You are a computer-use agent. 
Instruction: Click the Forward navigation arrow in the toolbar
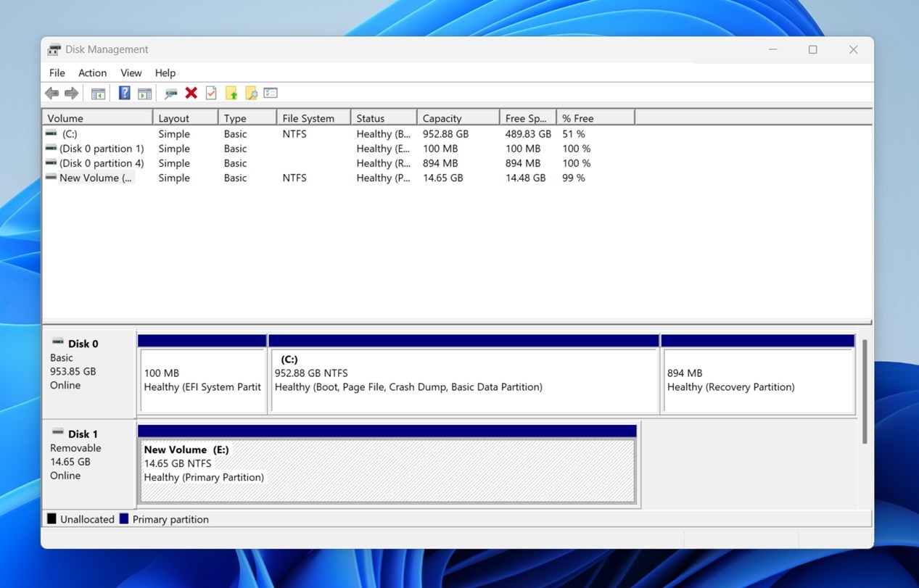[70, 93]
